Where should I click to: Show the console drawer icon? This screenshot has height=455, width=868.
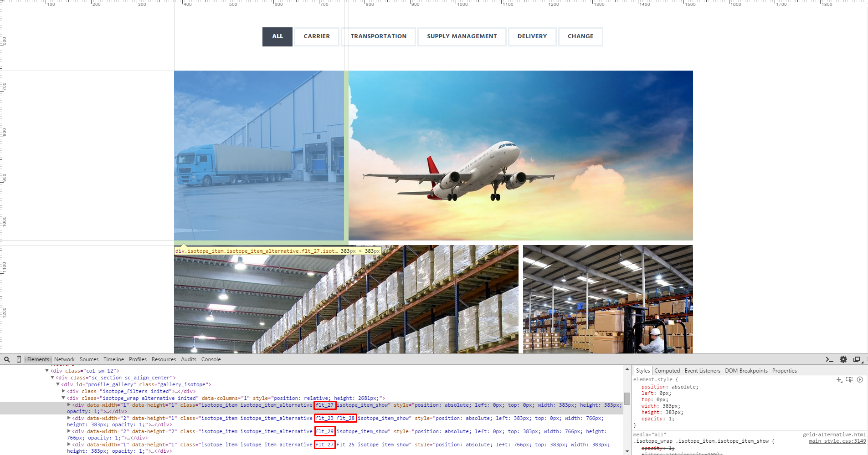click(829, 359)
